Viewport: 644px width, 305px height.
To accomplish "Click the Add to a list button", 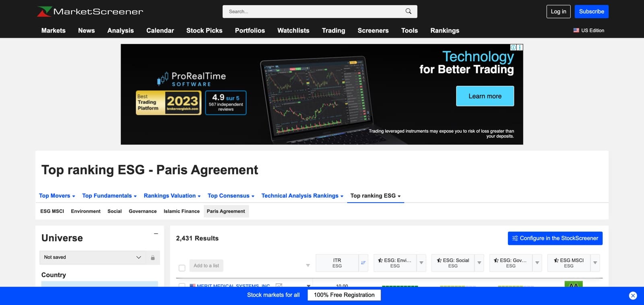I will (206, 266).
